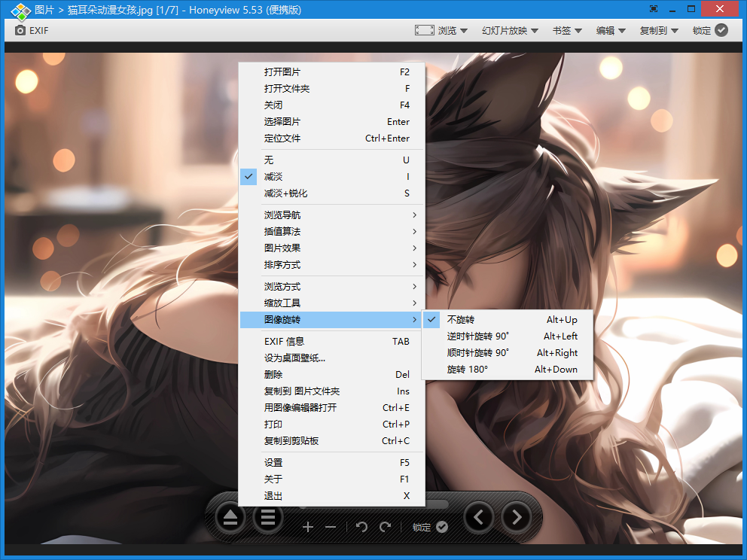This screenshot has width=747, height=560.
Task: Click the EXIF camera icon
Action: tap(20, 30)
